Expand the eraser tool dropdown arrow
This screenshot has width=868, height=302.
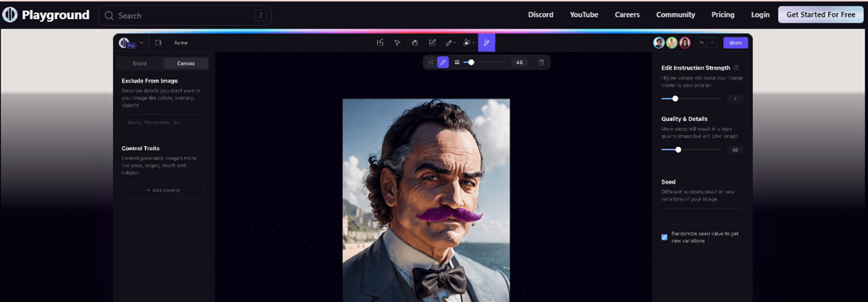(473, 43)
